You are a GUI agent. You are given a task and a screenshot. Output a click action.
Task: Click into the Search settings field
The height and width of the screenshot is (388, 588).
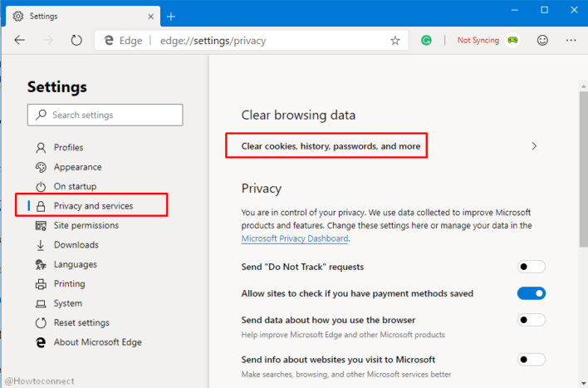point(105,115)
